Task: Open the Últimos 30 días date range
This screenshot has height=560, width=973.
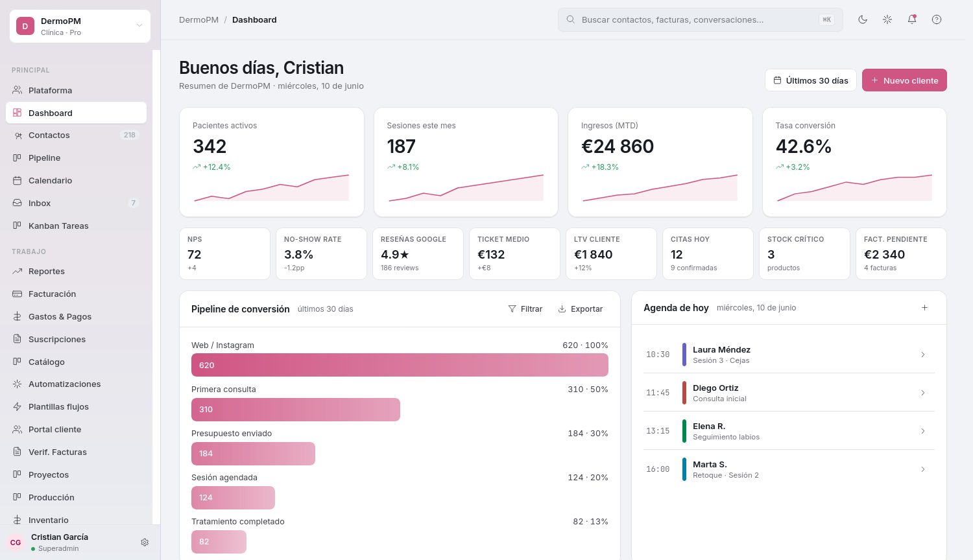Action: click(811, 80)
